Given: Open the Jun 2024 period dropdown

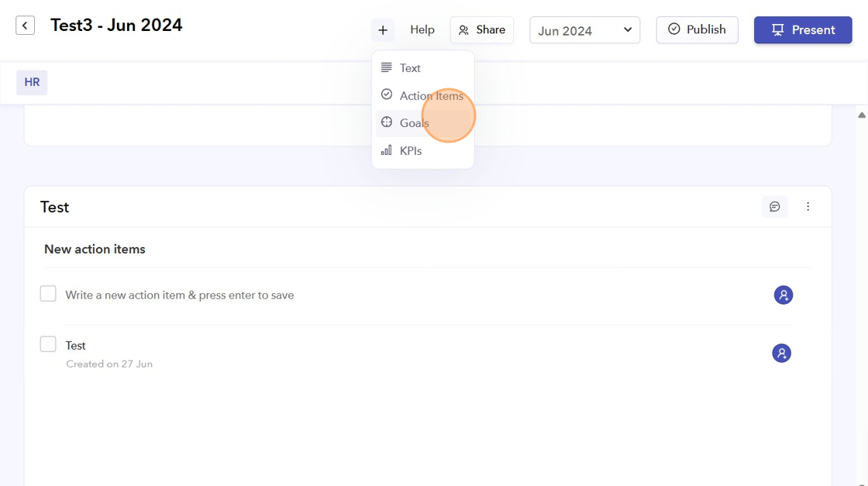Looking at the screenshot, I should coord(584,30).
